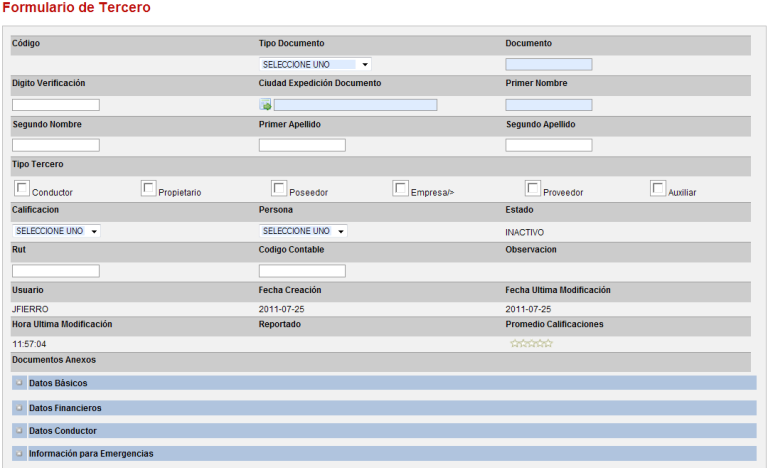Open the Calificacion dropdown
Screen dimensions: 768x468
tap(57, 231)
